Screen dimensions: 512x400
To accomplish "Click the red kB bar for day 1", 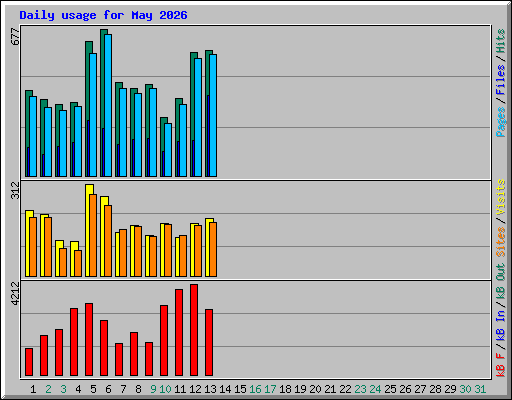I will tap(29, 362).
